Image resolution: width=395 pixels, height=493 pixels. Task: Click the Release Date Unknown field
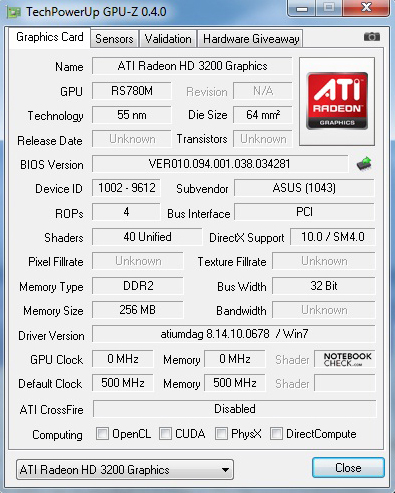(x=132, y=139)
